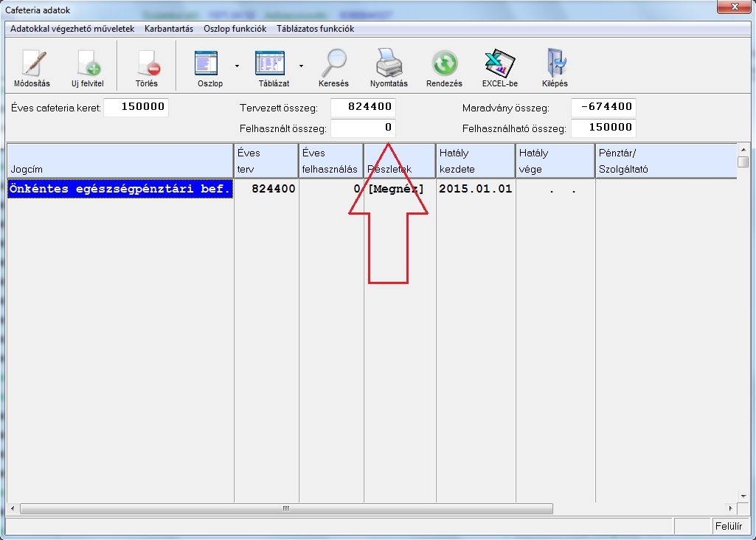Screen dimensions: 756x540
Task: Open the Karbantartás menu
Action: (x=169, y=29)
